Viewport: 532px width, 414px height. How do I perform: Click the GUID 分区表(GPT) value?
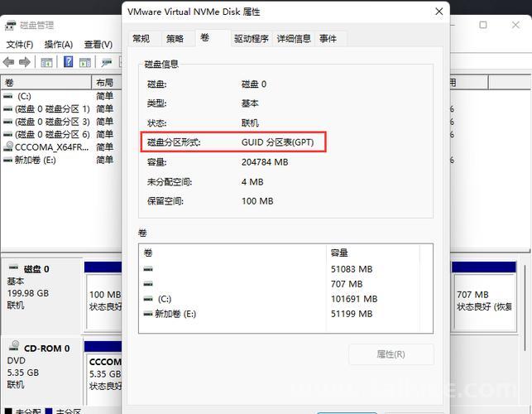coord(277,142)
